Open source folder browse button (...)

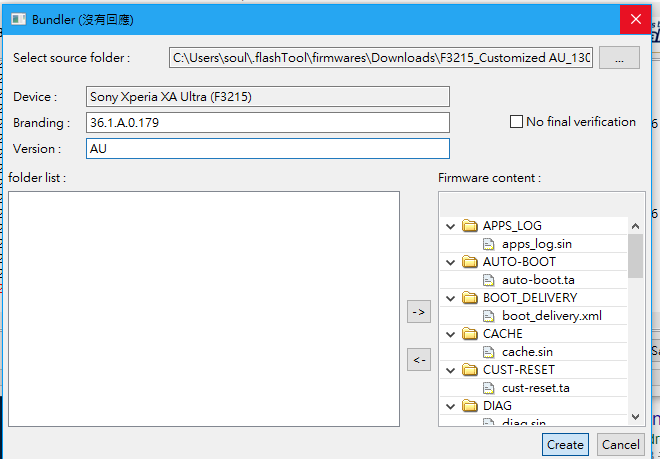pos(619,58)
